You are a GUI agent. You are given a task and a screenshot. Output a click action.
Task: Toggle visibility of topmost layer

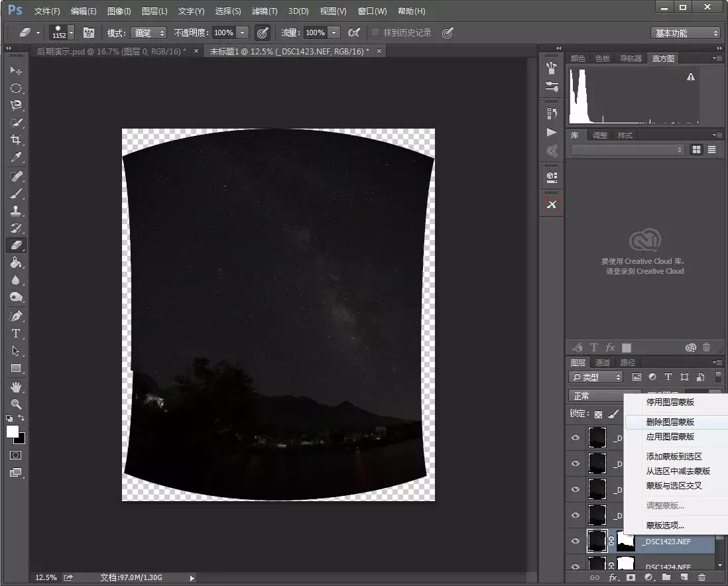pyautogui.click(x=576, y=438)
